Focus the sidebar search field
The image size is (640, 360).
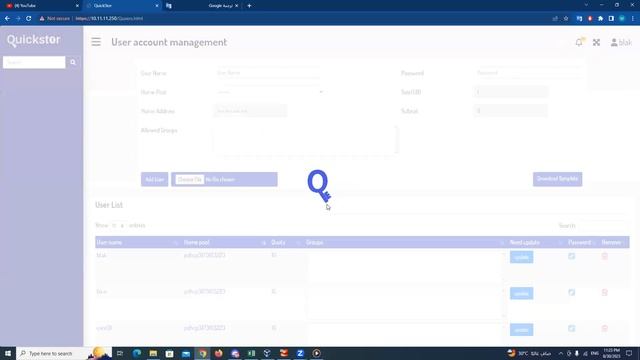tap(34, 62)
